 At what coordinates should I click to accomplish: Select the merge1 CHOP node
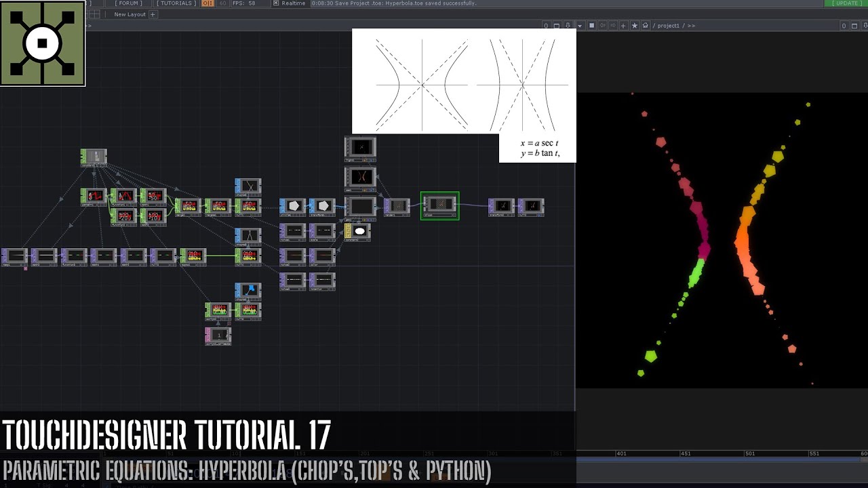pos(188,206)
